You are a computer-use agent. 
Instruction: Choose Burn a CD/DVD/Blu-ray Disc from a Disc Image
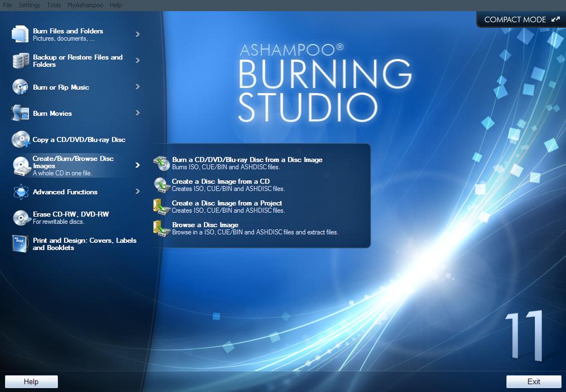point(247,160)
